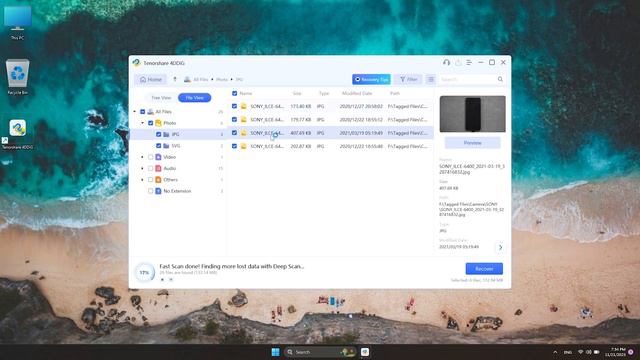
Task: Collapse the Photo tree node arrow
Action: coord(142,123)
